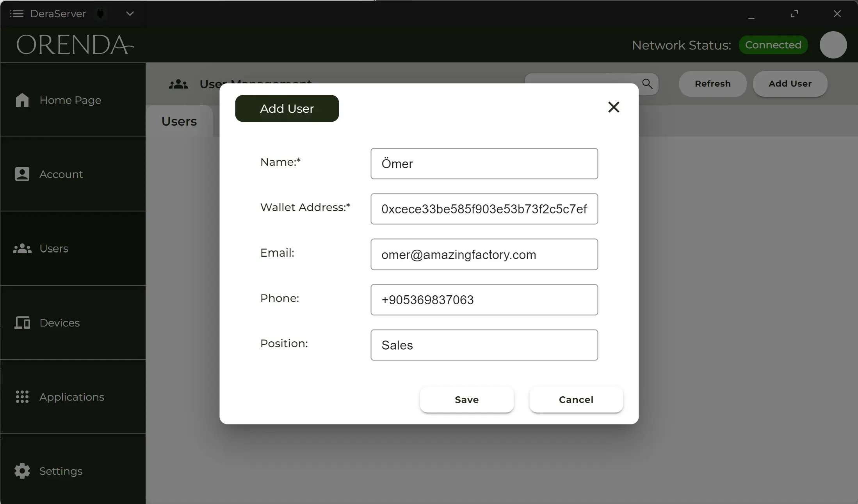
Task: Open the profile avatar menu
Action: (833, 44)
